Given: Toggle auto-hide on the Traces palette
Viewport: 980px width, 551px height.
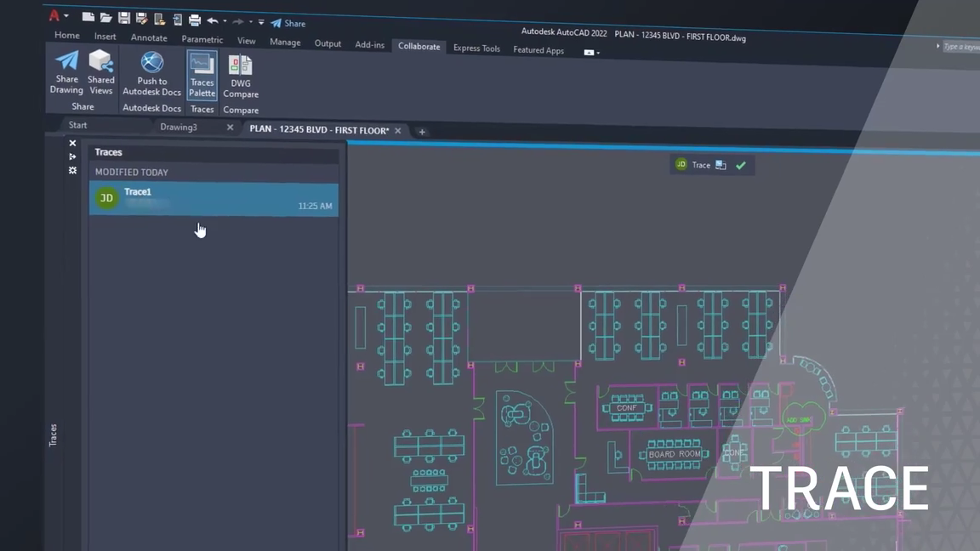Looking at the screenshot, I should 72,156.
